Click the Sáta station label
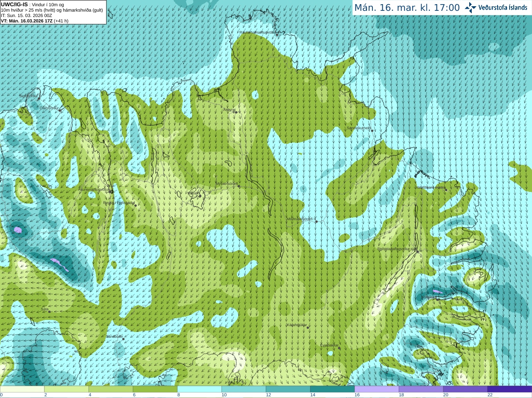 click(44, 309)
